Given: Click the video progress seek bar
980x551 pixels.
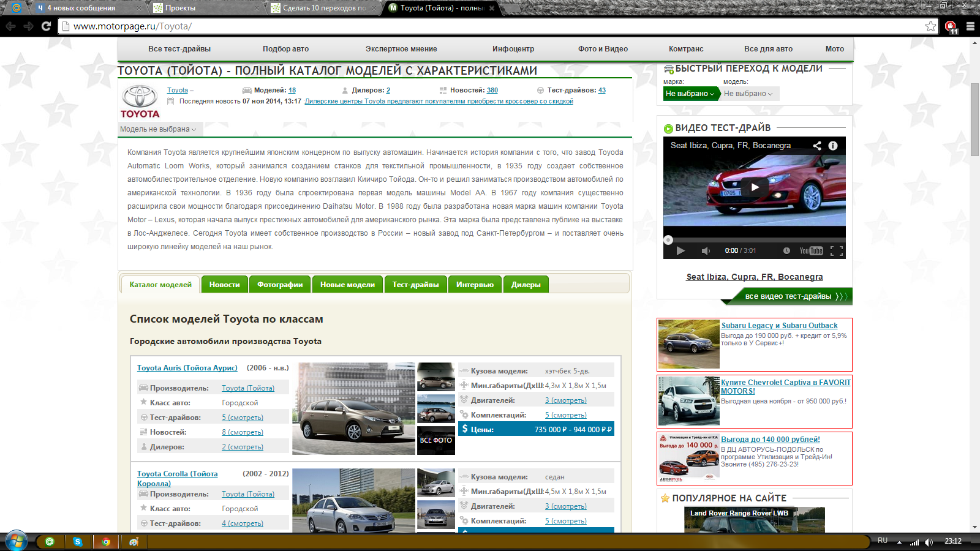Looking at the screenshot, I should 755,240.
